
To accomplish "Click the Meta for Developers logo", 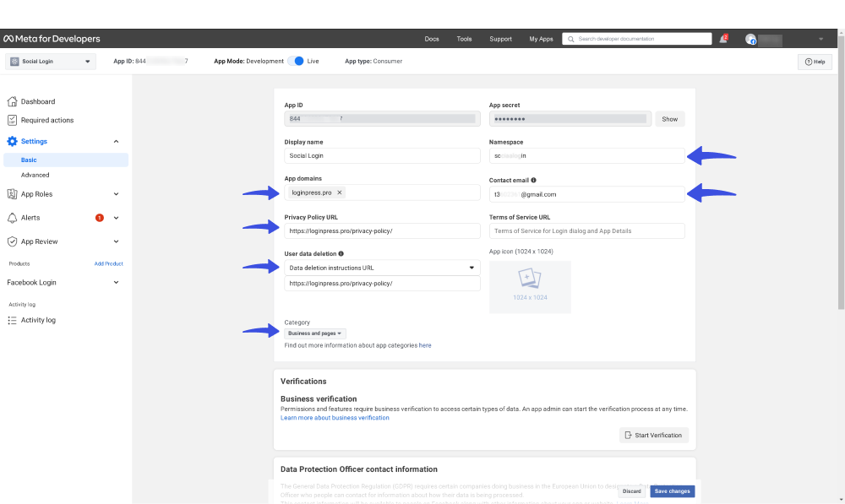I will (x=52, y=39).
